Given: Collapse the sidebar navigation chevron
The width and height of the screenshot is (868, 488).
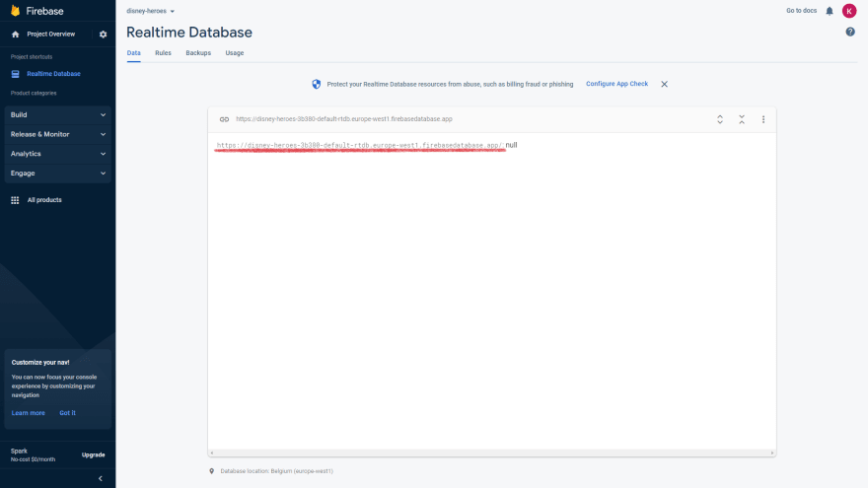Looking at the screenshot, I should tap(101, 478).
